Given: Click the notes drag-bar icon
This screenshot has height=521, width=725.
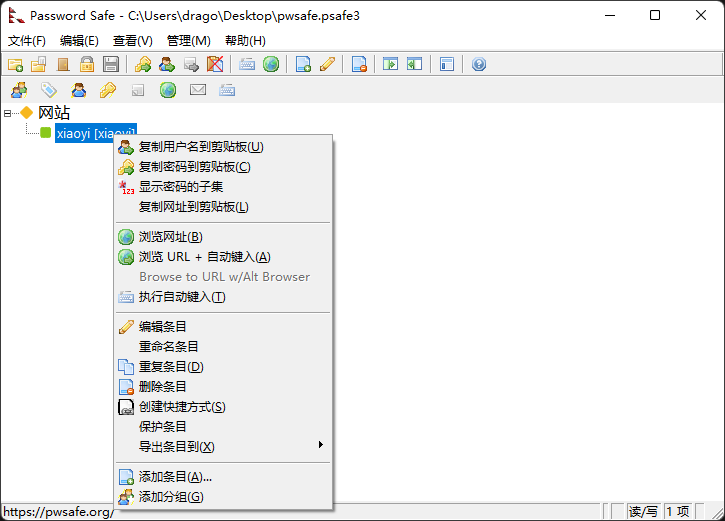Looking at the screenshot, I should coord(138,90).
